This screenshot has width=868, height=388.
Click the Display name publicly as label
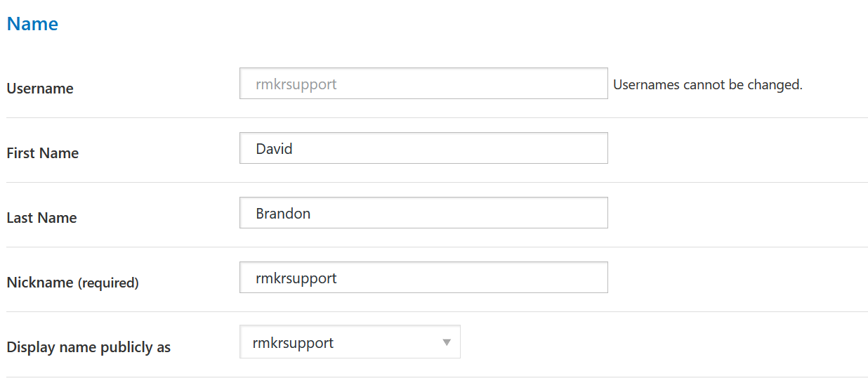click(x=88, y=347)
